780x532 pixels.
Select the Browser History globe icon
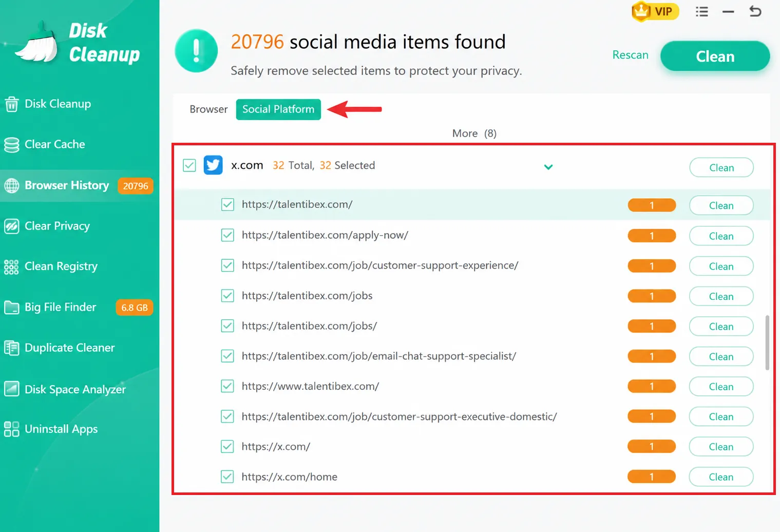click(x=11, y=185)
